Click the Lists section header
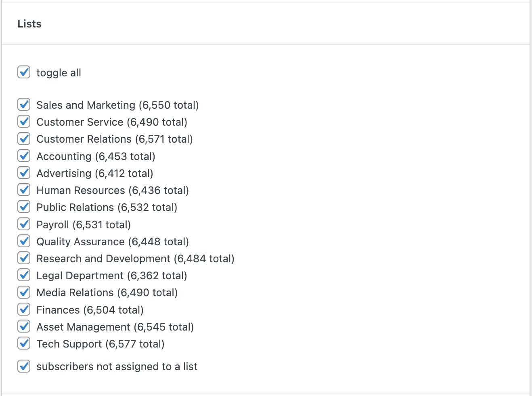532x396 pixels. click(x=29, y=24)
